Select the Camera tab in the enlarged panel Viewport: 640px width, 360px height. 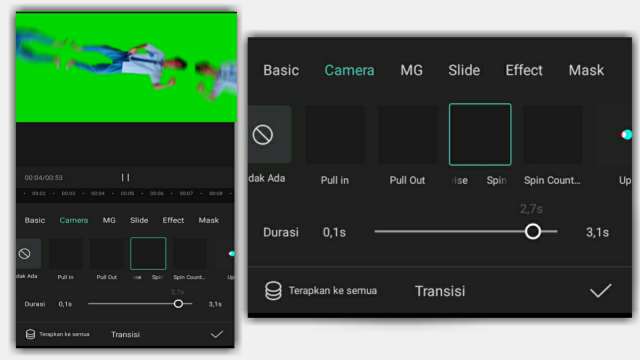click(x=349, y=70)
